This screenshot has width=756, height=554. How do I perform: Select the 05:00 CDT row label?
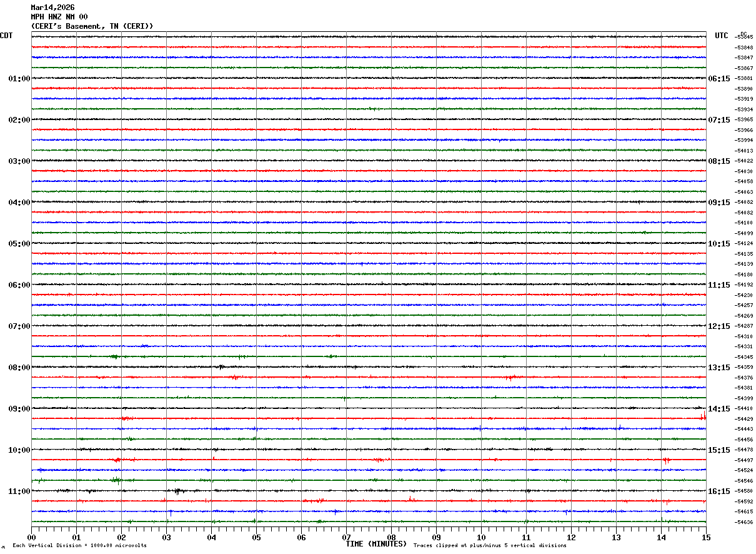pyautogui.click(x=19, y=244)
